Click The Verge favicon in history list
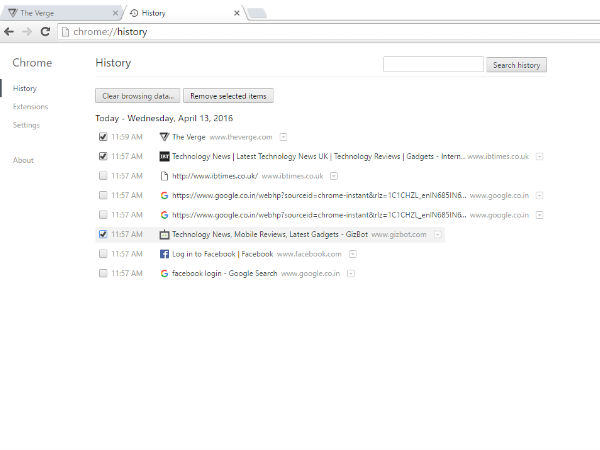The image size is (600, 450). click(165, 137)
